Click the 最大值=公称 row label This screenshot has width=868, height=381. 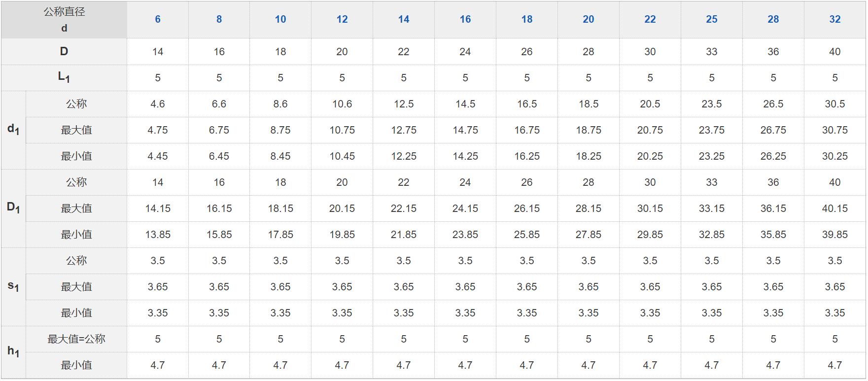(x=76, y=339)
